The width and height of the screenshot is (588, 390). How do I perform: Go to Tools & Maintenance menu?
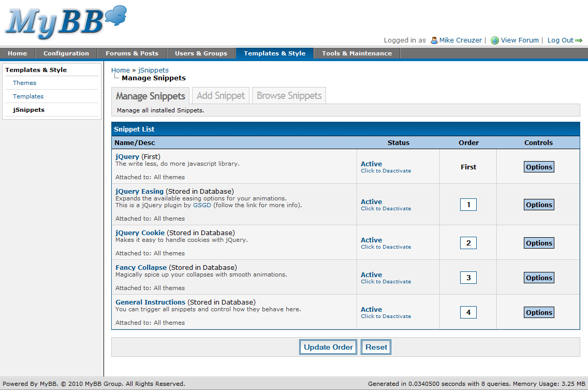pyautogui.click(x=357, y=53)
